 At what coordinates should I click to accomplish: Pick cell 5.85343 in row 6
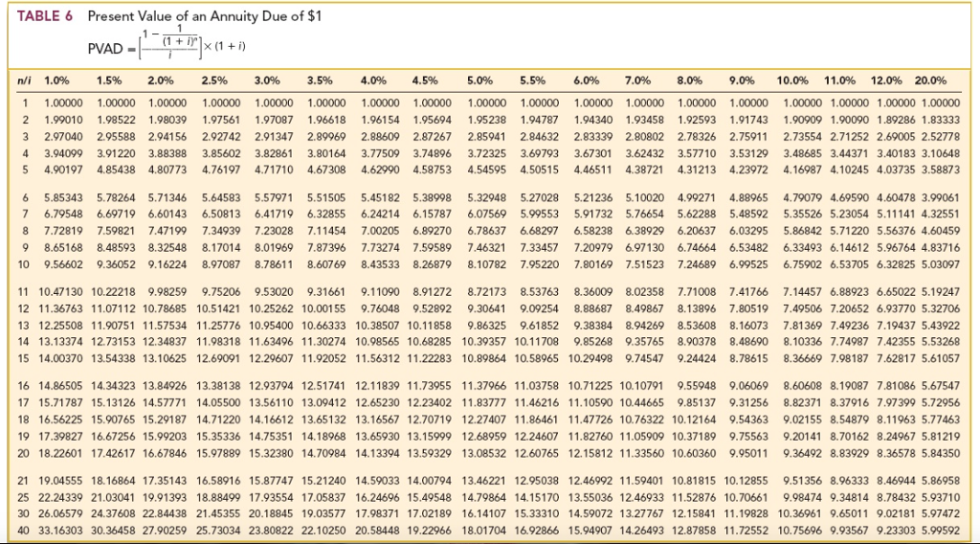point(63,198)
